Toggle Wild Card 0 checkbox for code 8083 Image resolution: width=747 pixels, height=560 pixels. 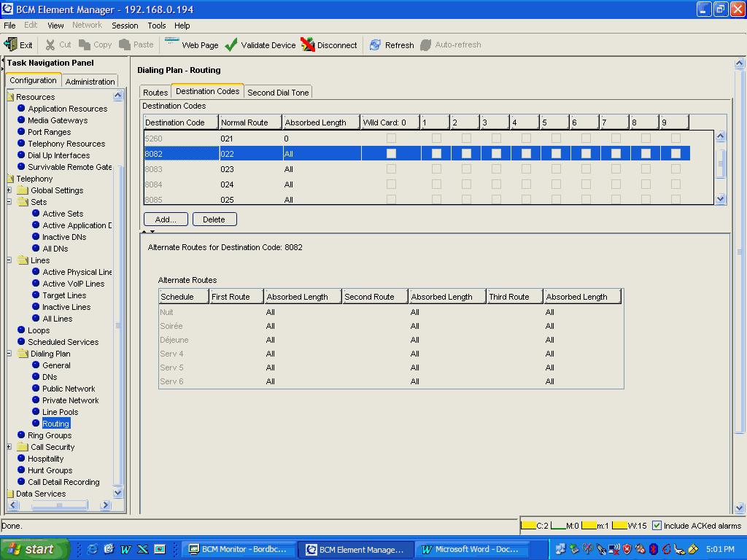pos(391,168)
